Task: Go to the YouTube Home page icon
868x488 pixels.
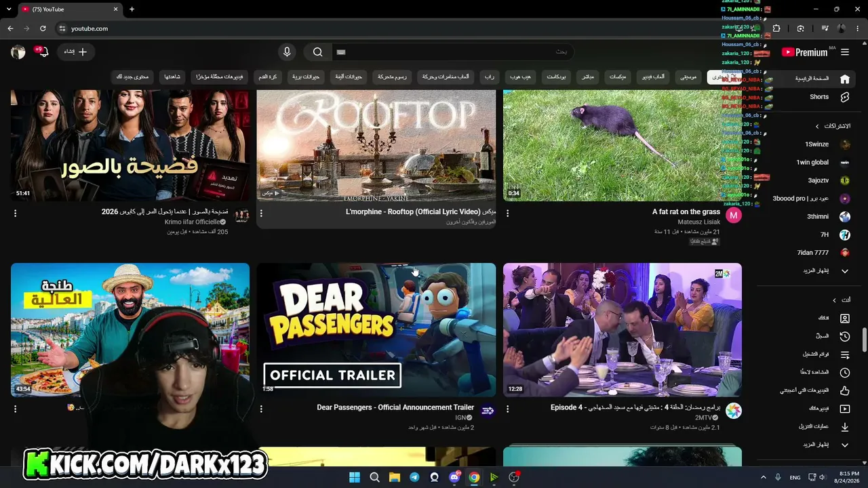Action: (x=845, y=79)
